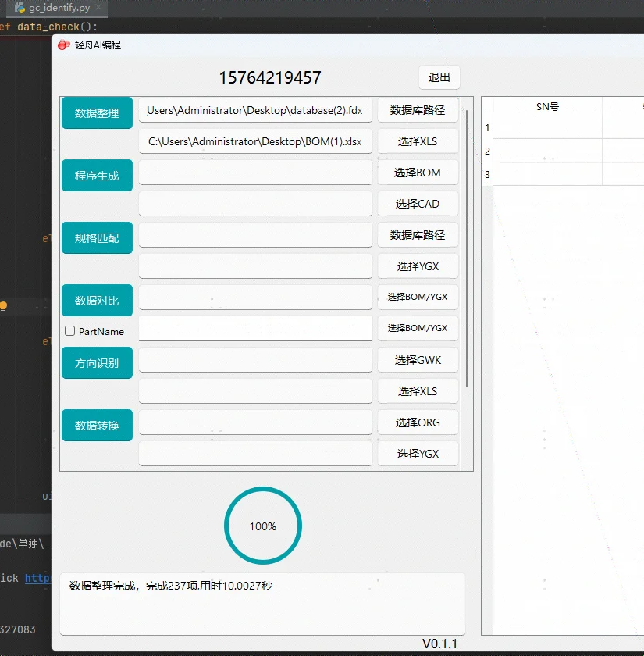
Task: Click empty field beside 选择BOM
Action: (255, 173)
